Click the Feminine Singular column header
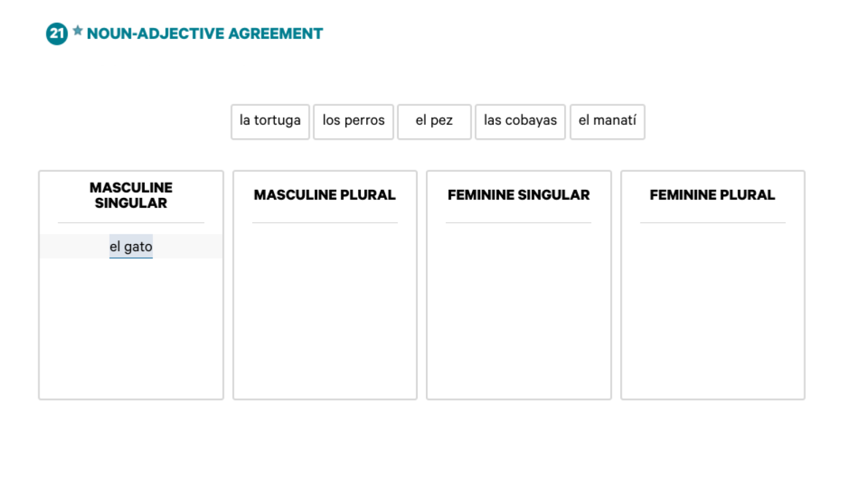Viewport: 868px width, 488px height. coord(518,195)
